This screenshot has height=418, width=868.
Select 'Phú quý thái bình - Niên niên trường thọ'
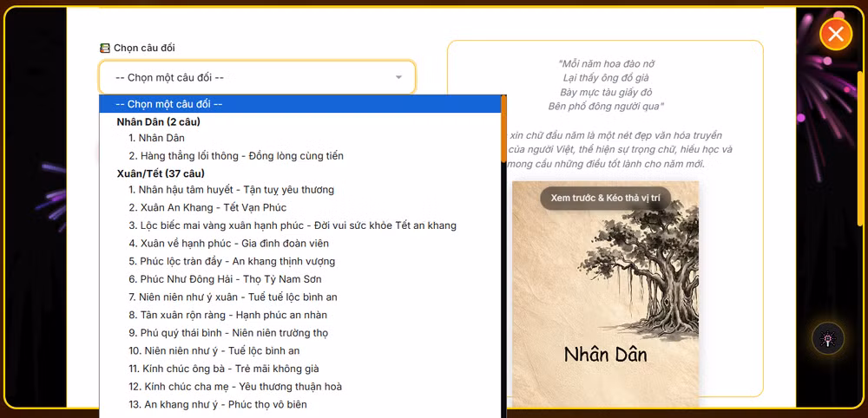point(227,333)
